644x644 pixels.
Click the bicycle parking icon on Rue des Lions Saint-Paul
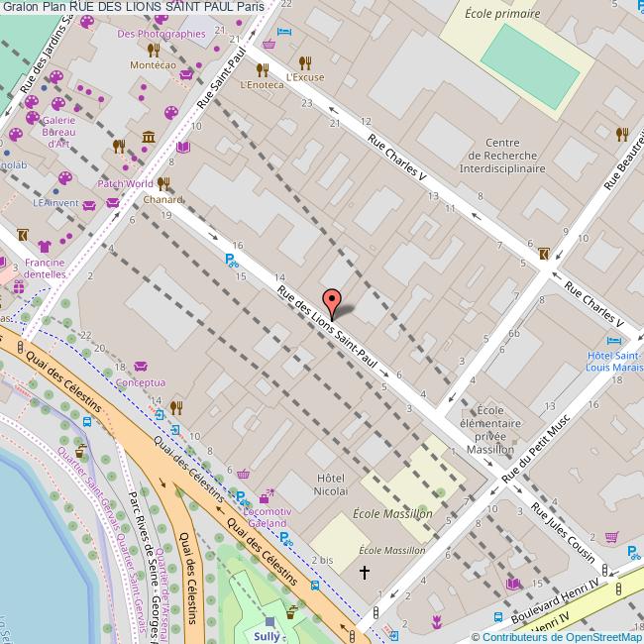coord(231,262)
